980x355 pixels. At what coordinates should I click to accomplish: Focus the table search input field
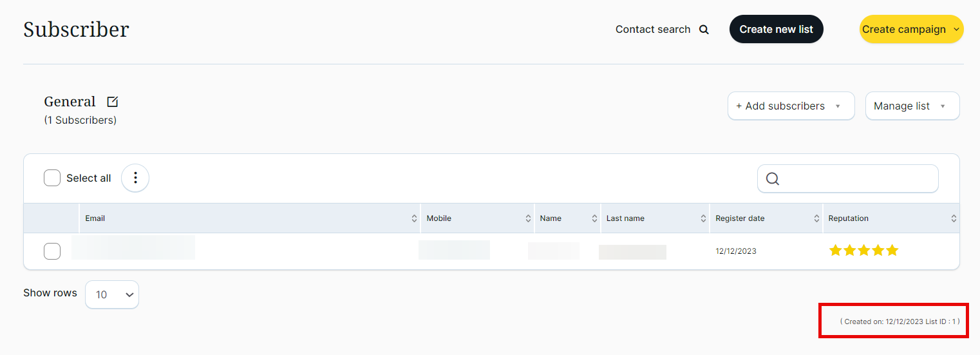pos(856,179)
